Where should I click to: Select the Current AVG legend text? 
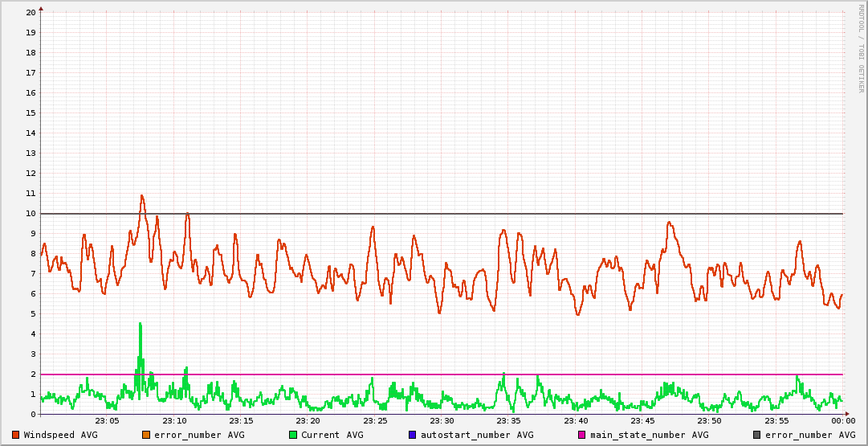(332, 435)
